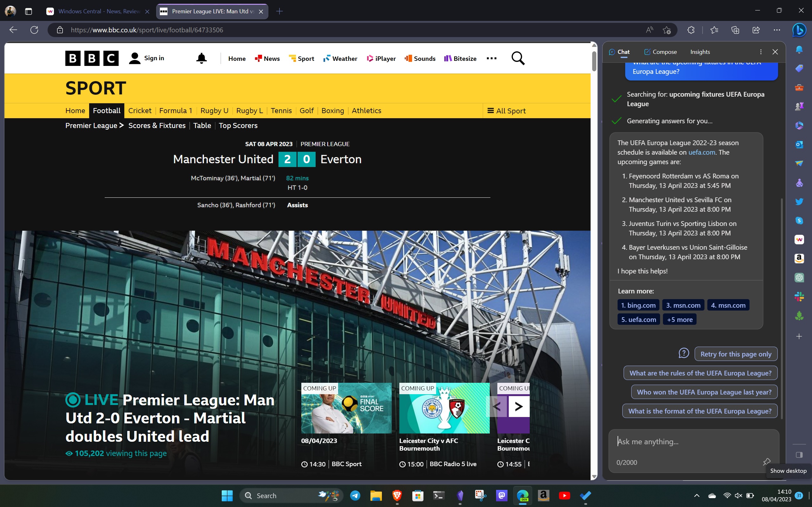Select the Football tab in BBC Sport
812x507 pixels.
click(106, 110)
